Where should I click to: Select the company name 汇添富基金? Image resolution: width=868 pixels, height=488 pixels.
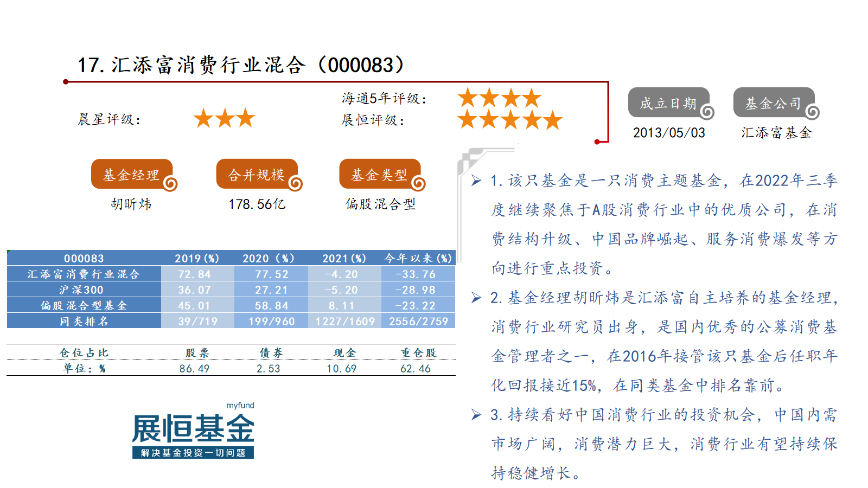[x=776, y=133]
